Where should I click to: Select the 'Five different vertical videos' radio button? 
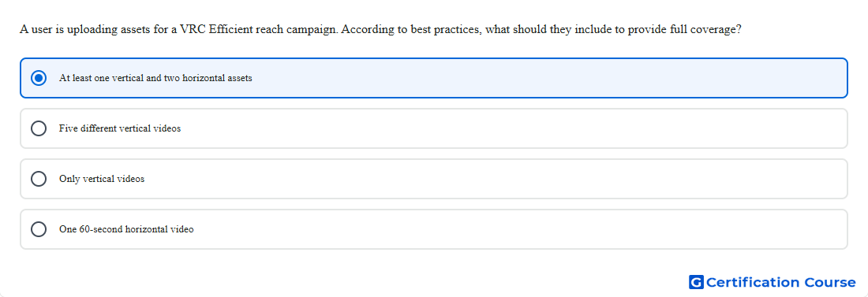(x=39, y=128)
